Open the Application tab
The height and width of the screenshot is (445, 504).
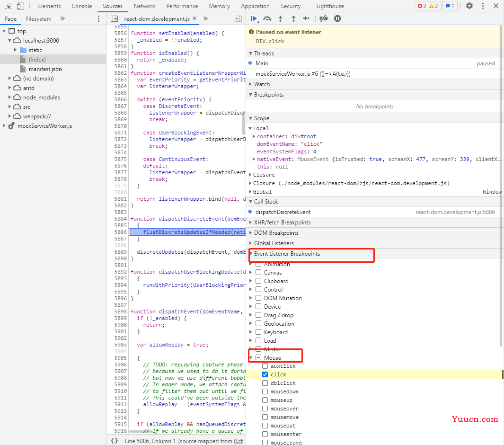(255, 6)
